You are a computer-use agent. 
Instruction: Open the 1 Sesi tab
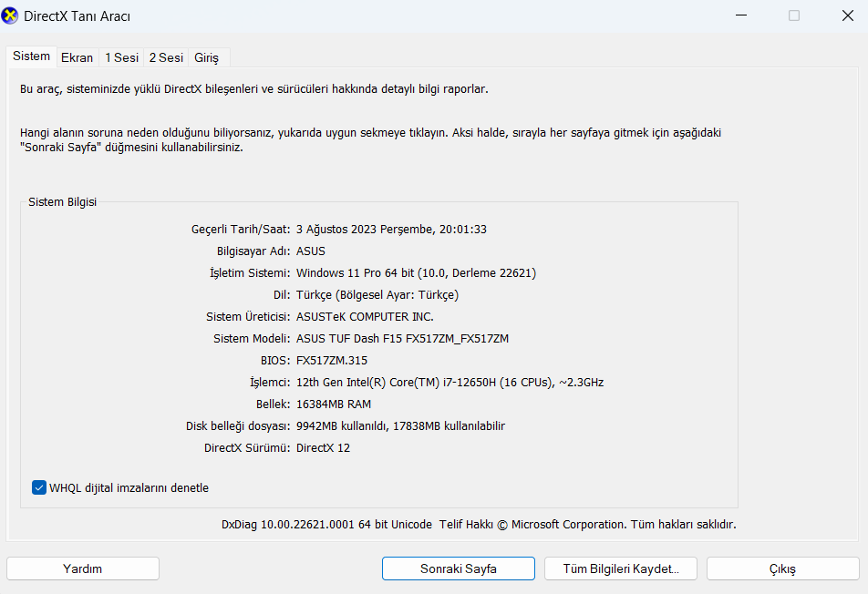tap(121, 57)
